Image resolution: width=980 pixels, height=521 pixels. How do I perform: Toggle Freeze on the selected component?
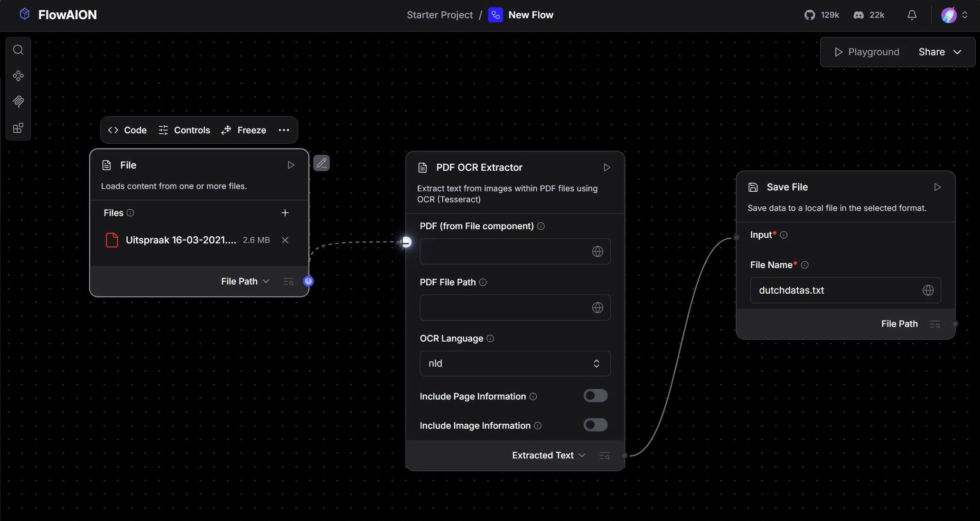[x=243, y=130]
